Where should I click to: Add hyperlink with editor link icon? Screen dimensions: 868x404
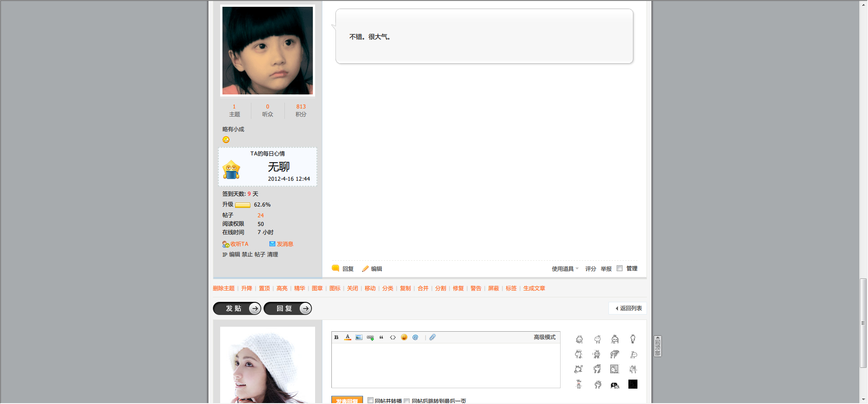(x=370, y=338)
